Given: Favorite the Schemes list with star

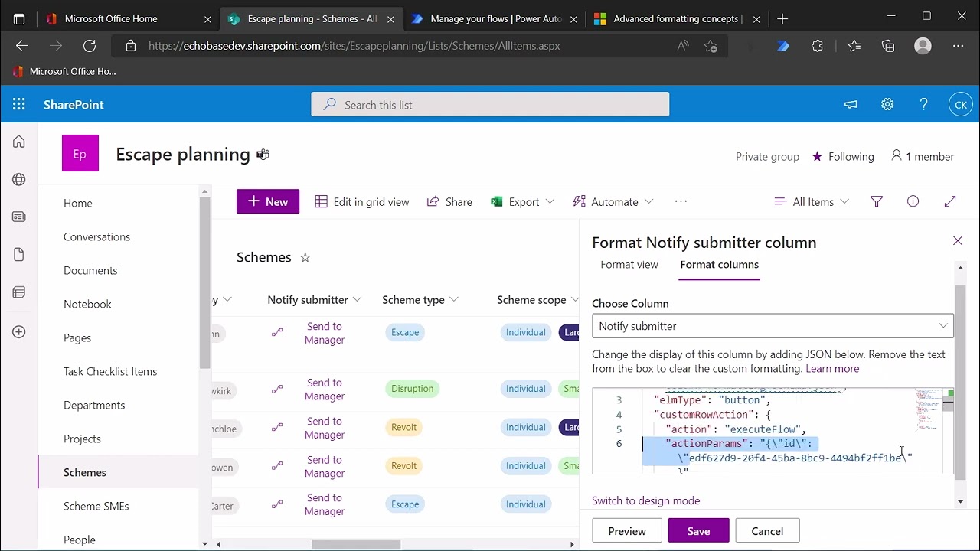Looking at the screenshot, I should pos(305,258).
